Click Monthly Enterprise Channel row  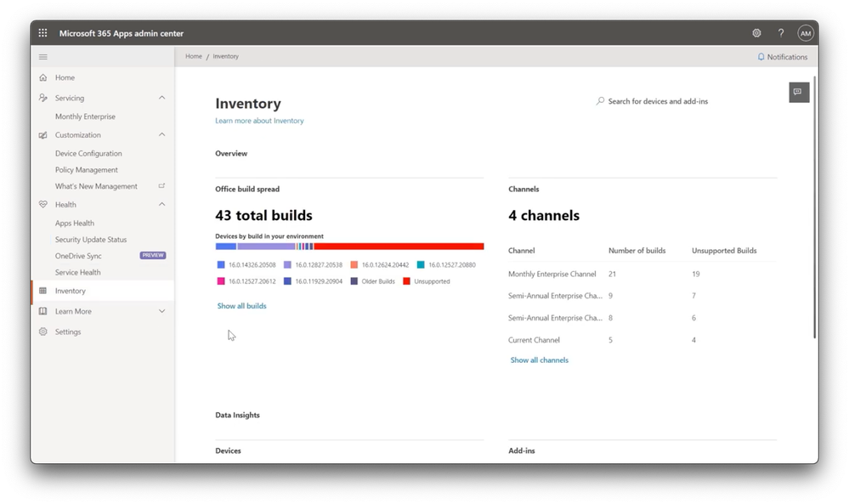[642, 274]
